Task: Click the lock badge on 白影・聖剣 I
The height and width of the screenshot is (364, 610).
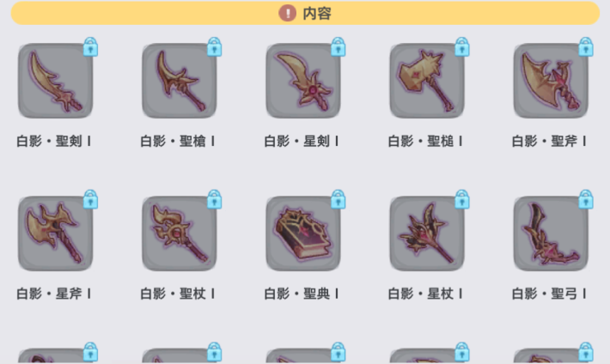Action: [91, 47]
